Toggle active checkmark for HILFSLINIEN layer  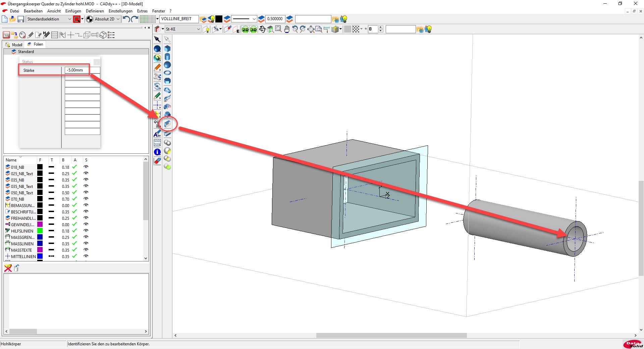pos(74,231)
